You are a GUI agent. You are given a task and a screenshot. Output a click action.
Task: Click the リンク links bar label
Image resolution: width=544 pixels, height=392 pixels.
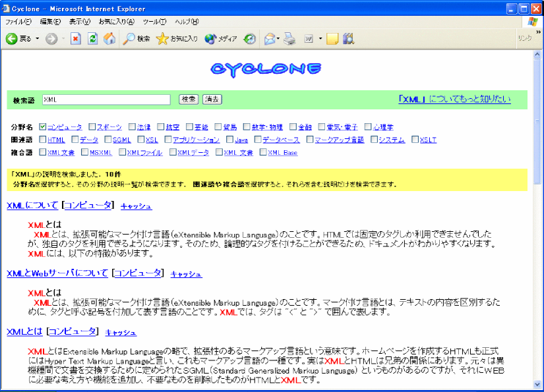pos(525,38)
